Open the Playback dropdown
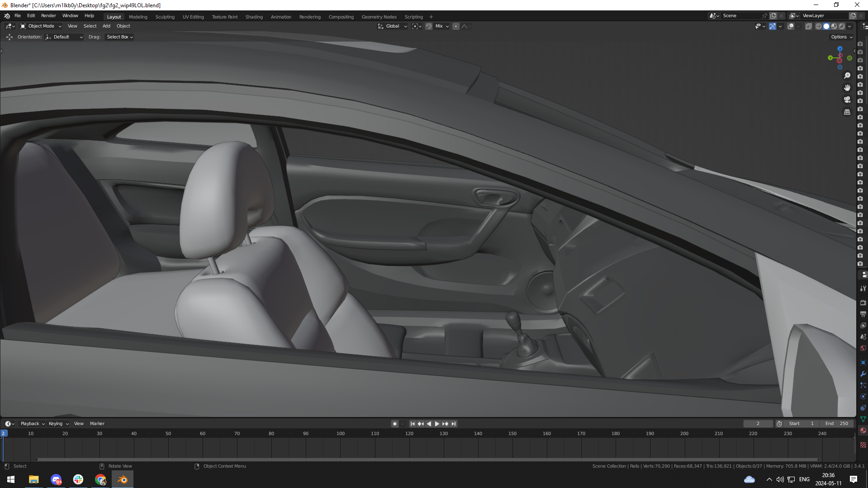 (x=33, y=424)
